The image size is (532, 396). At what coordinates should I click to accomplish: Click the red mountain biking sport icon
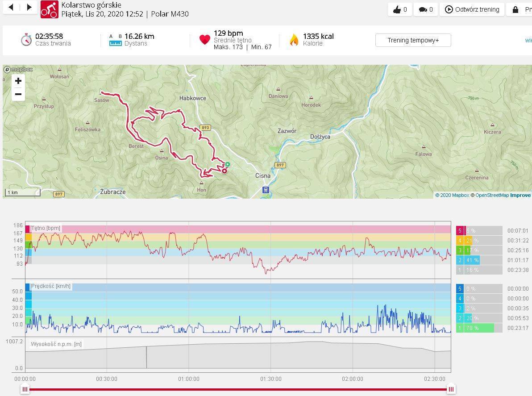49,9
